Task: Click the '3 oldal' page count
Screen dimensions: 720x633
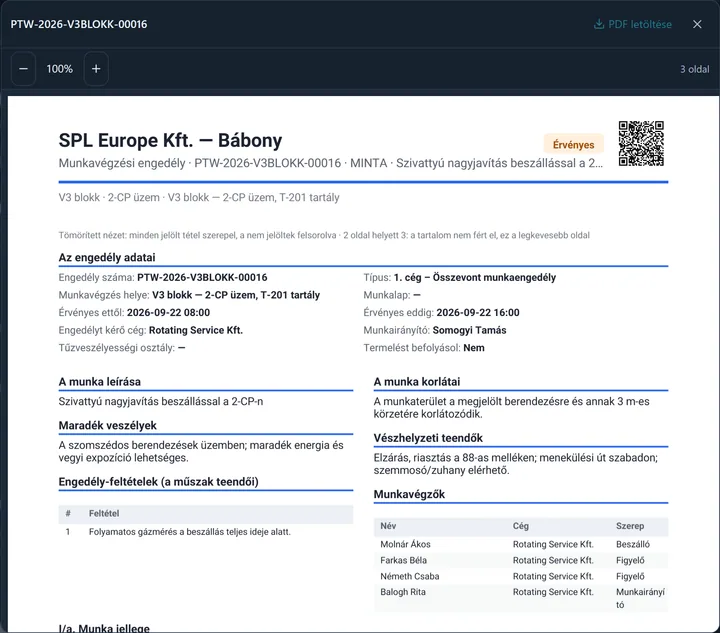Action: point(694,69)
